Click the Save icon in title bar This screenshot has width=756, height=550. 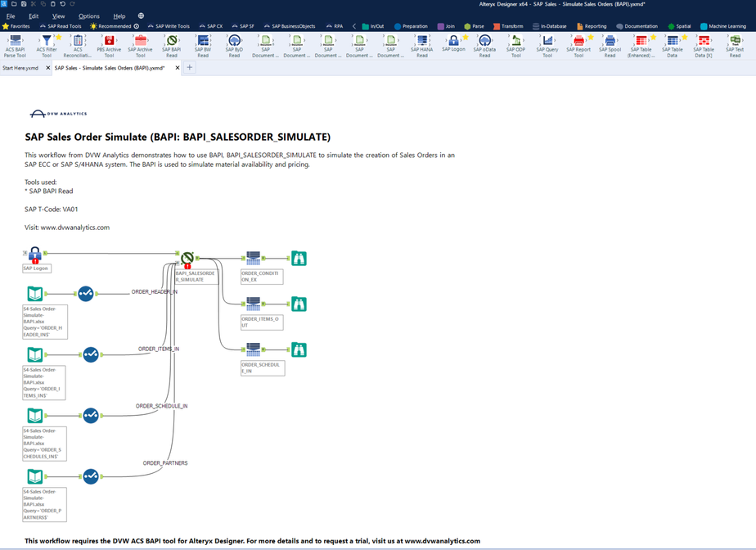tap(24, 4)
